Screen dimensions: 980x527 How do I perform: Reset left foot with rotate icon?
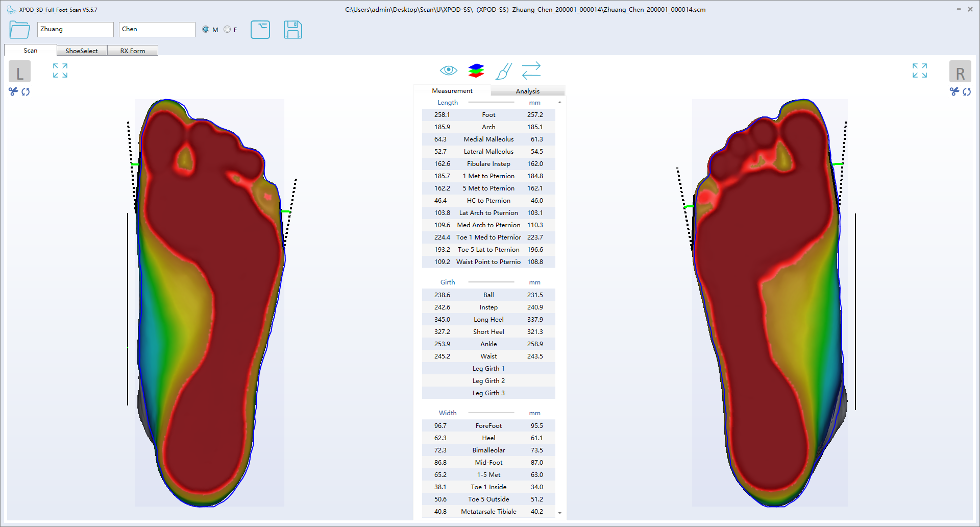point(26,92)
